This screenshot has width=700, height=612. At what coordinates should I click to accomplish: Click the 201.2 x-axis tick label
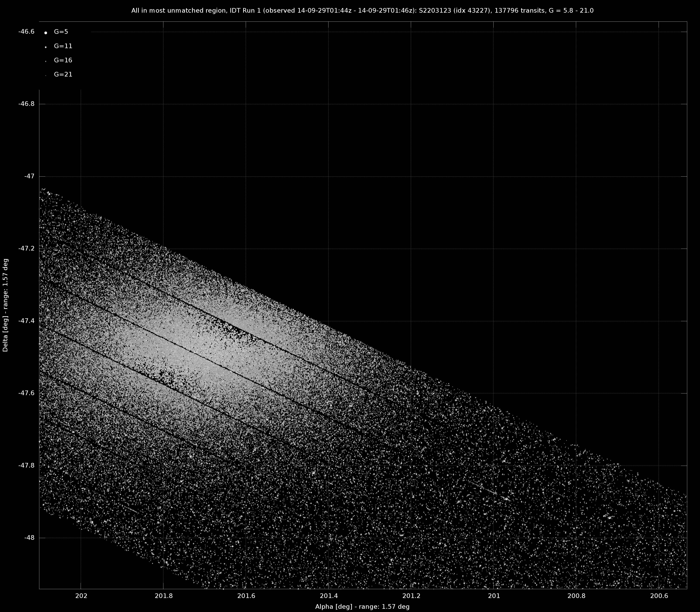click(411, 596)
